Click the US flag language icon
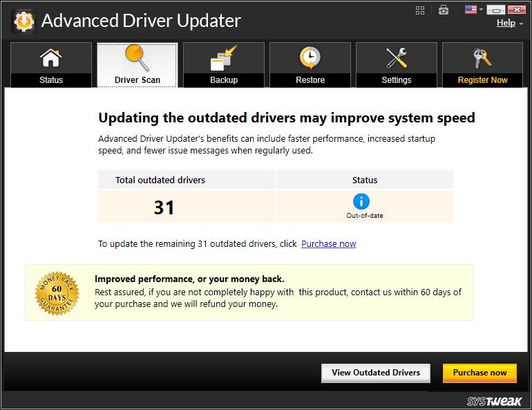This screenshot has height=410, width=532. pos(471,10)
